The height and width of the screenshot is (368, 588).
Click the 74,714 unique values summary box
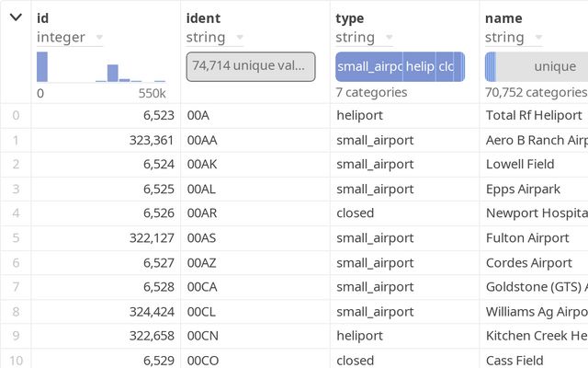tap(251, 66)
